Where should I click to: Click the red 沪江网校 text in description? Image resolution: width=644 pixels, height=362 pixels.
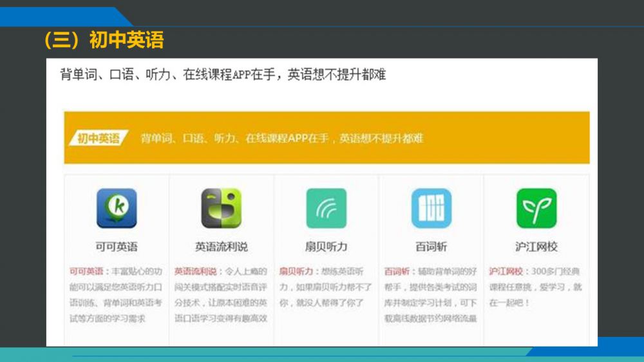click(x=506, y=271)
